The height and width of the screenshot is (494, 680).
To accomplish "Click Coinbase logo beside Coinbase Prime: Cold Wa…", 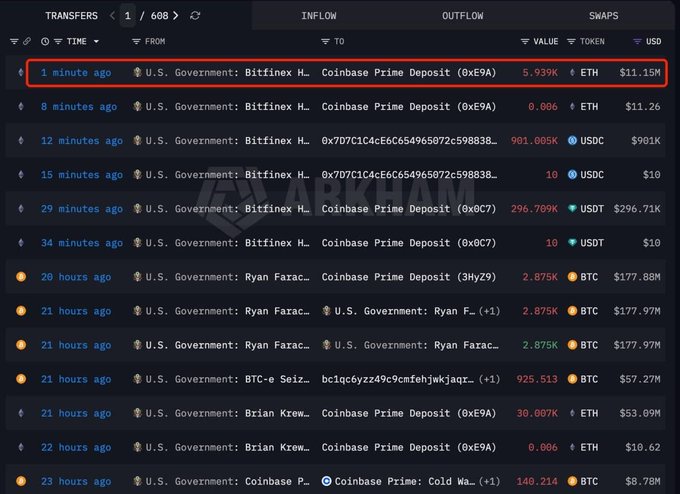I will [327, 481].
